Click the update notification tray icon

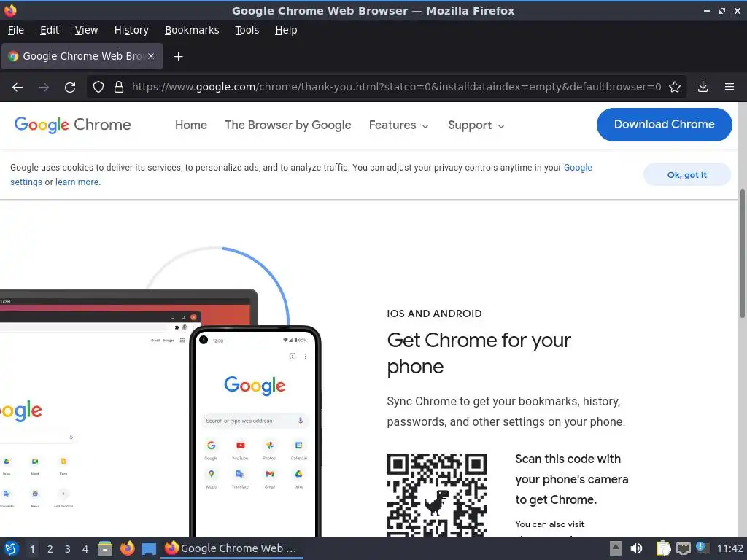pyautogui.click(x=701, y=547)
